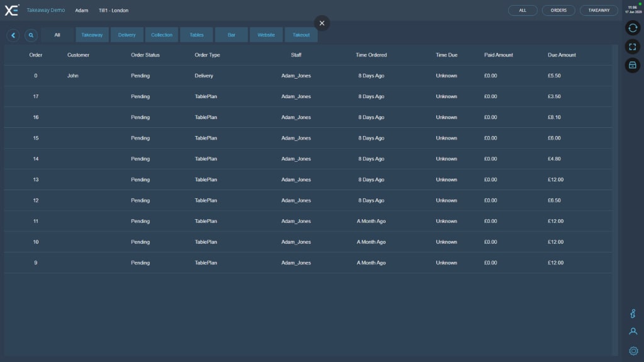
Task: Open the Website orders tab
Action: click(266, 35)
